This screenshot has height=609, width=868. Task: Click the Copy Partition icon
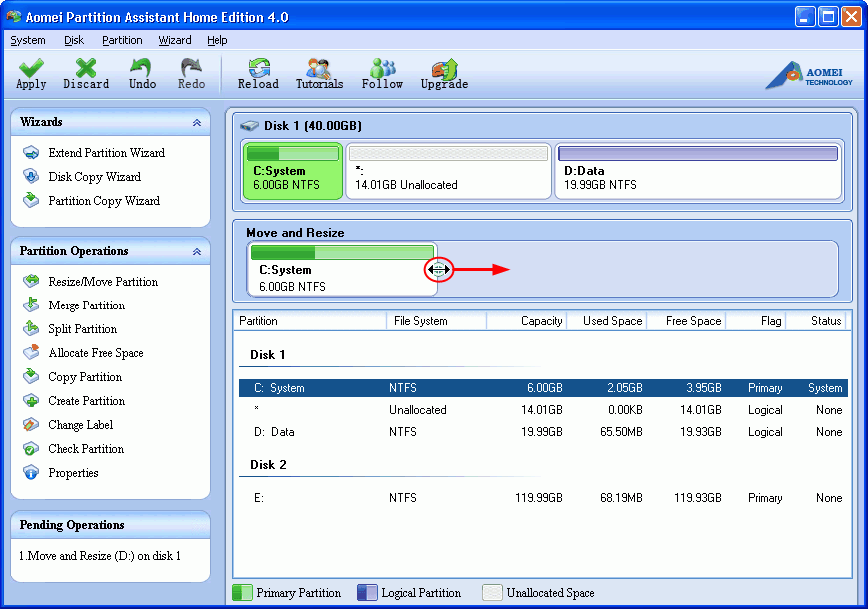(x=31, y=376)
